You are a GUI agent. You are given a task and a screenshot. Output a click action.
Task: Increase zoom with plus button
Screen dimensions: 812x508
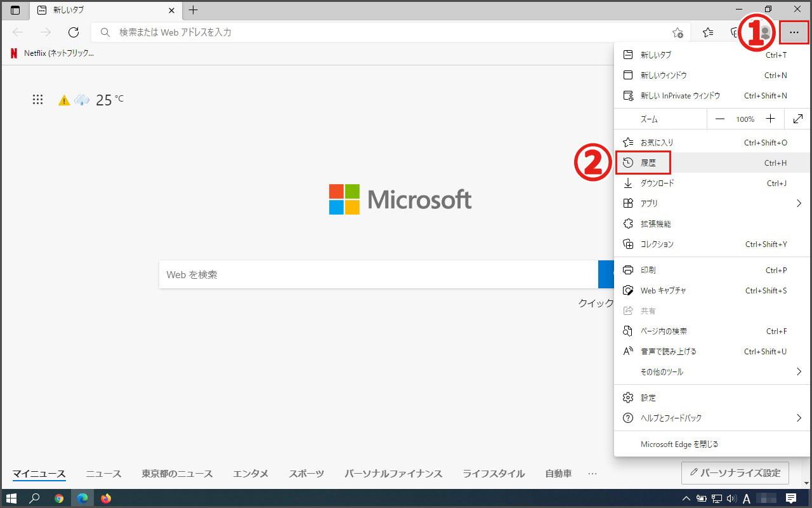point(770,119)
